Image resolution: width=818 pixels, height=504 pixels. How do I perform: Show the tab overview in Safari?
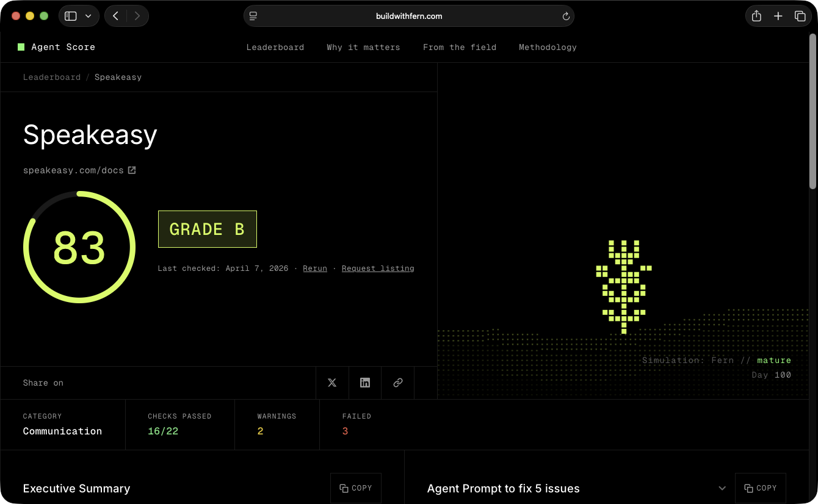click(x=800, y=16)
